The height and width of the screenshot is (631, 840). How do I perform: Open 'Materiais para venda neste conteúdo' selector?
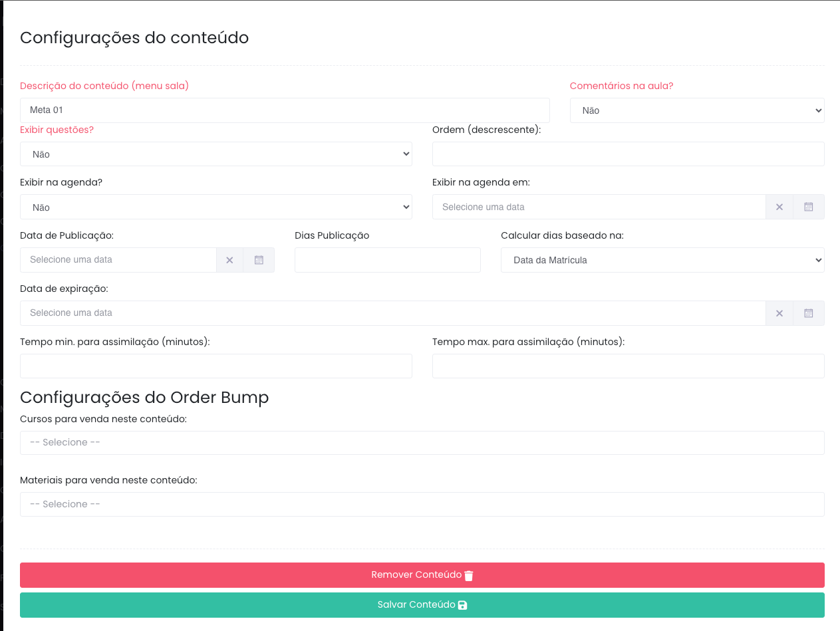tap(422, 504)
